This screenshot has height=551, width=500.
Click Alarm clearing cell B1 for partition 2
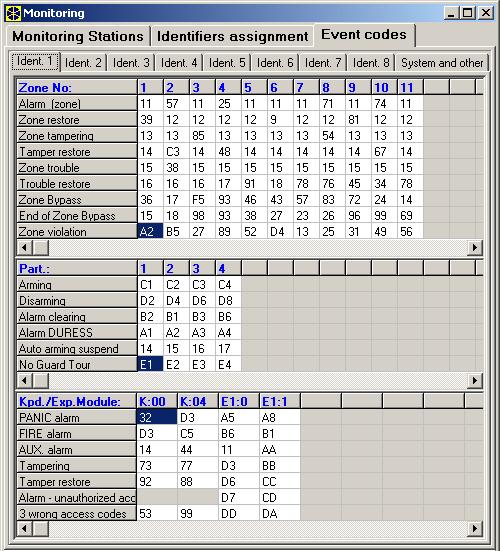point(176,316)
